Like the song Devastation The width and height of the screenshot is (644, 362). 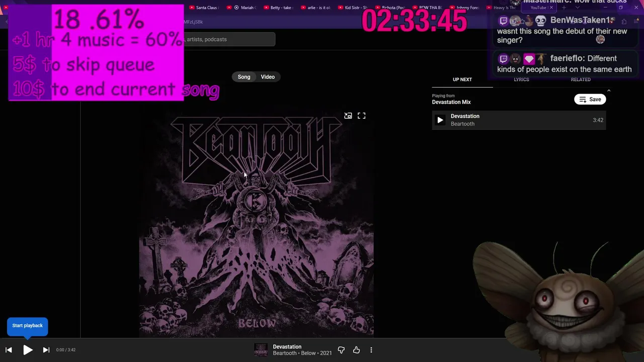(x=356, y=350)
